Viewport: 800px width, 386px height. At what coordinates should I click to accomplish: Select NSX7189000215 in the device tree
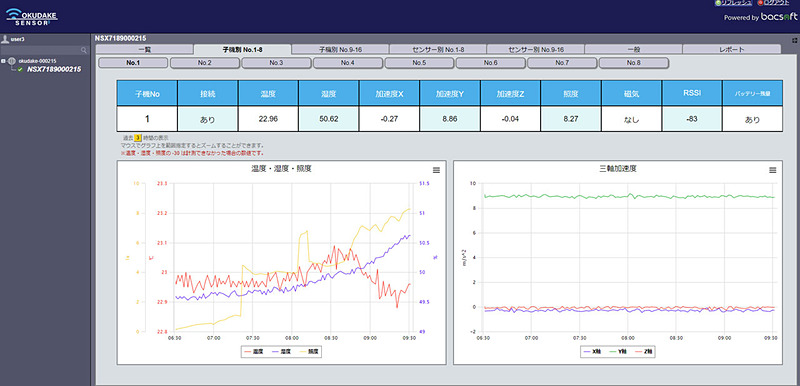(54, 69)
